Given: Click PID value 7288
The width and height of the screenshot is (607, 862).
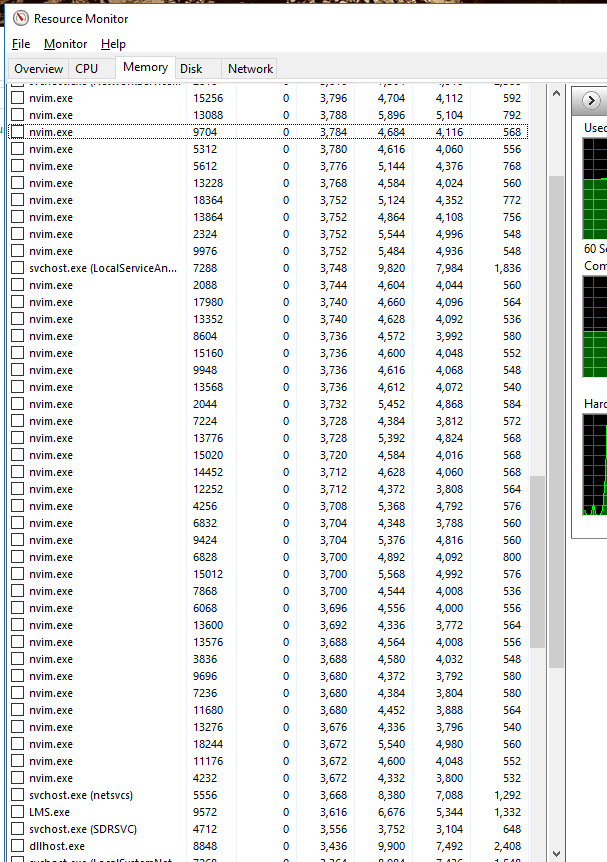Looking at the screenshot, I should (x=205, y=268).
